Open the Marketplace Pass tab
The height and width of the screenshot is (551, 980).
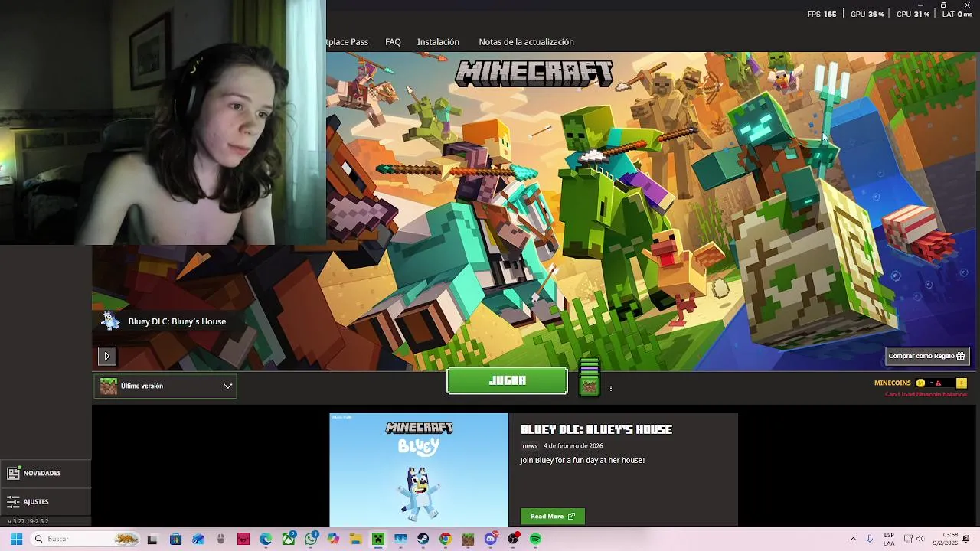click(x=348, y=42)
